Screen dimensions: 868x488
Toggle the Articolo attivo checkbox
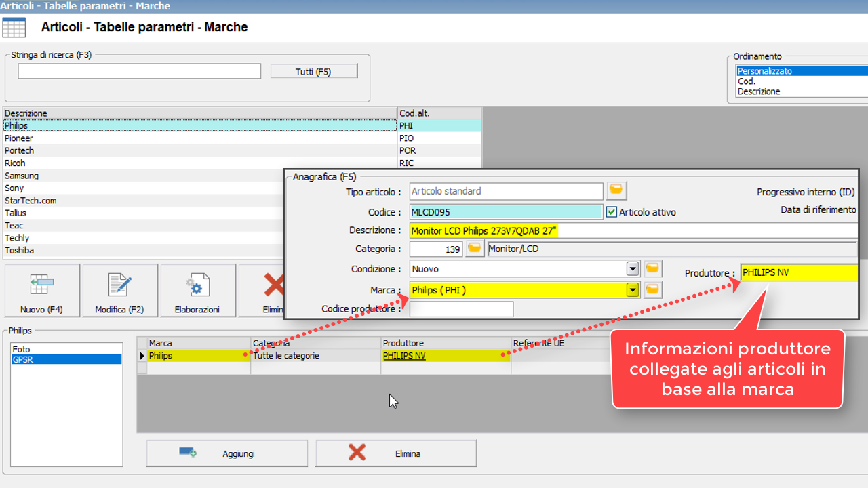coord(612,211)
